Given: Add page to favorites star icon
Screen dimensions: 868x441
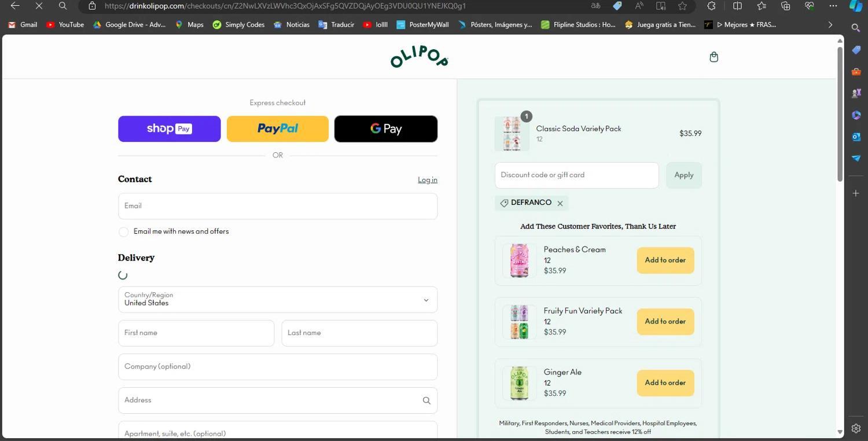Looking at the screenshot, I should [682, 6].
